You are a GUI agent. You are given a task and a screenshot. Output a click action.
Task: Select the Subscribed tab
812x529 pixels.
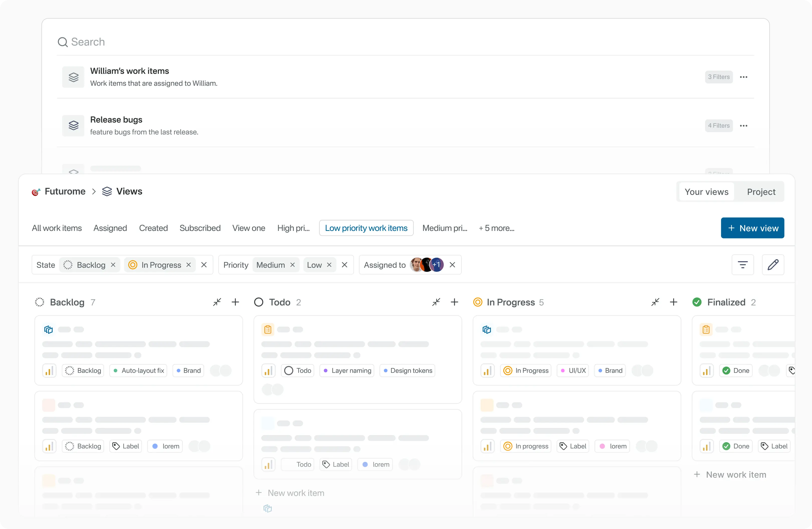[x=200, y=228]
